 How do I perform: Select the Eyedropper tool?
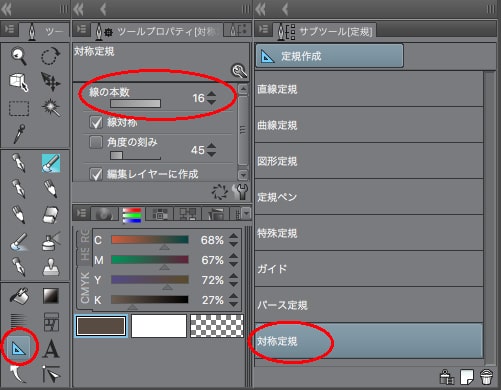[x=19, y=134]
